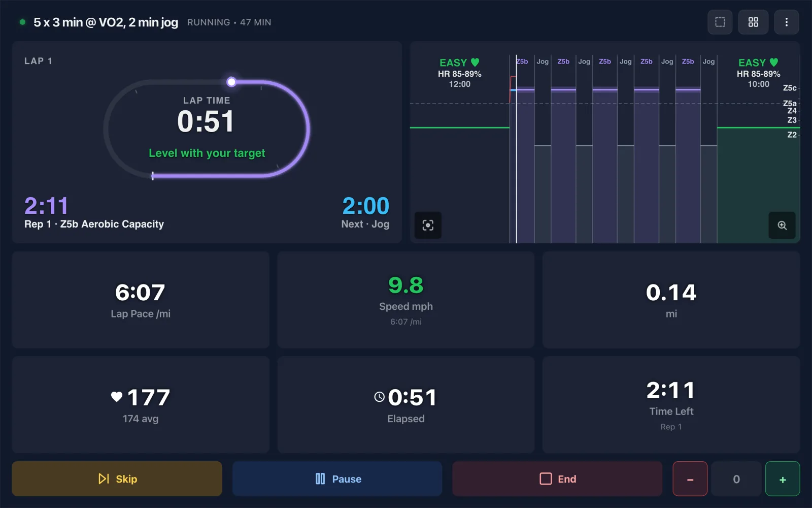Viewport: 812px width, 508px height.
Task: Click the 6:07 /mi text under Speed
Action: [x=406, y=322]
